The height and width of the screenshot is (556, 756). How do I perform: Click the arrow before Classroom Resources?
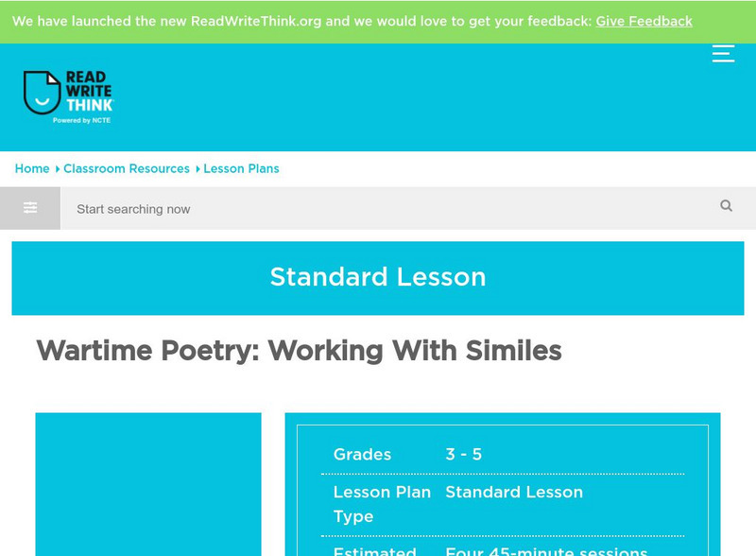tap(58, 169)
